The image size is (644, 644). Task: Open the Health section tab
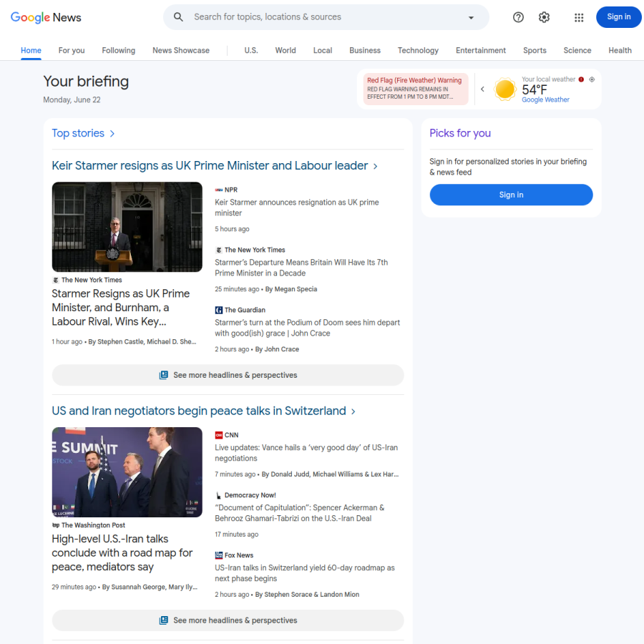point(620,51)
